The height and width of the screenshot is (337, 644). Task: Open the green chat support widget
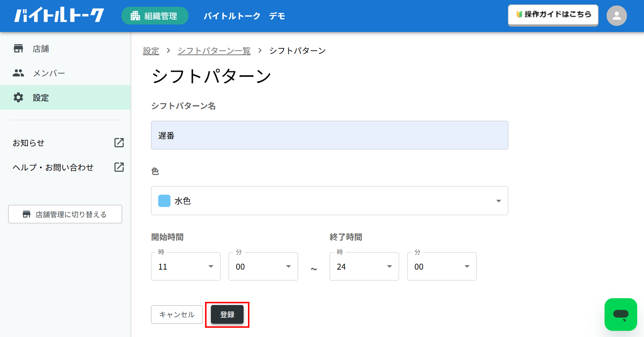coord(620,314)
